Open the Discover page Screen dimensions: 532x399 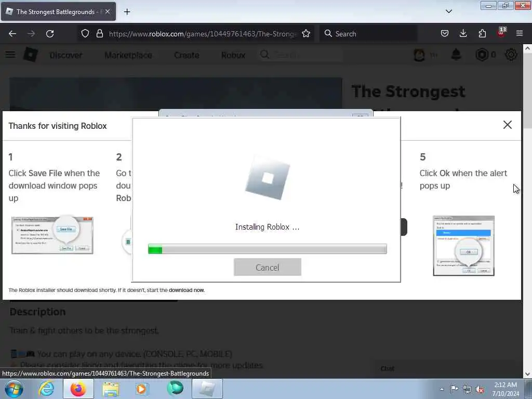(66, 55)
